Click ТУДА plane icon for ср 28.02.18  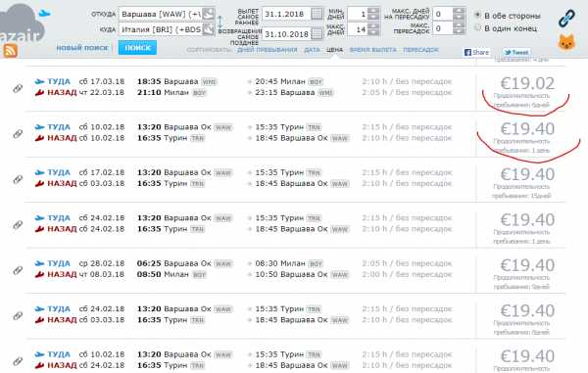pyautogui.click(x=39, y=263)
